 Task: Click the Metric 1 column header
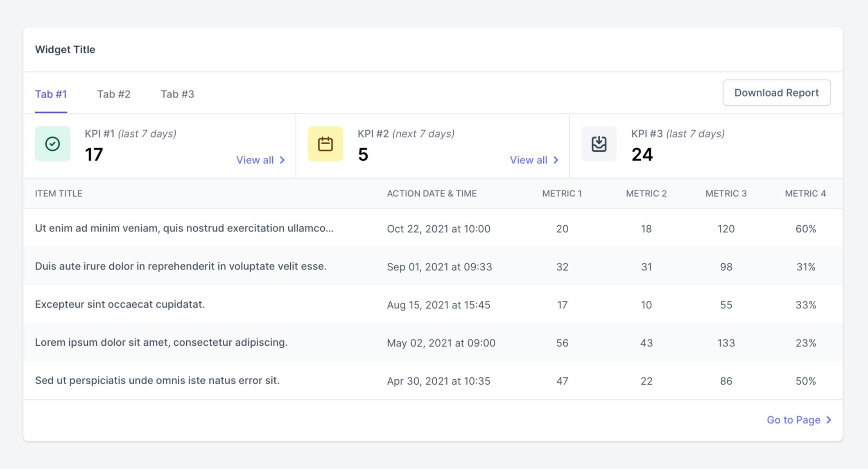tap(562, 193)
